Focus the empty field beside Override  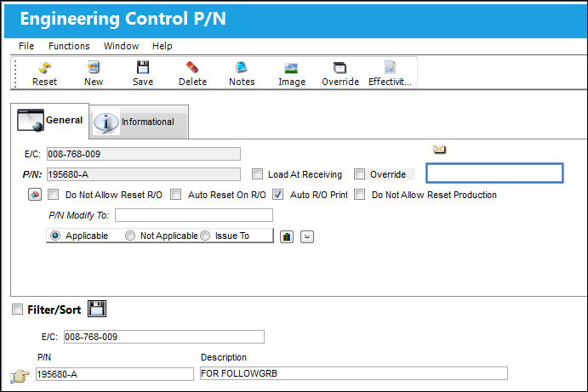click(x=494, y=173)
